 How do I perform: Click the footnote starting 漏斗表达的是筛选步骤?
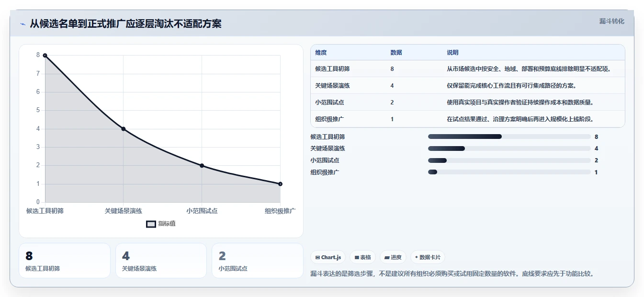point(452,274)
